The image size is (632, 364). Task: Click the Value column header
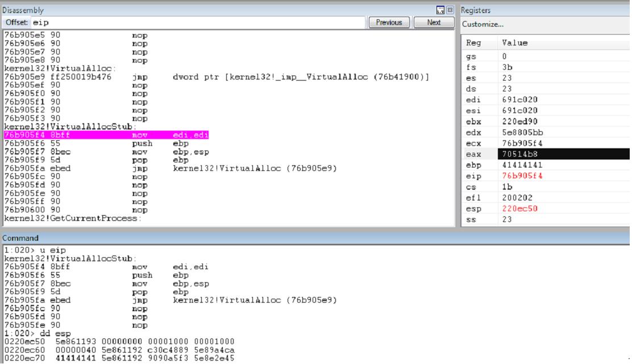[514, 43]
